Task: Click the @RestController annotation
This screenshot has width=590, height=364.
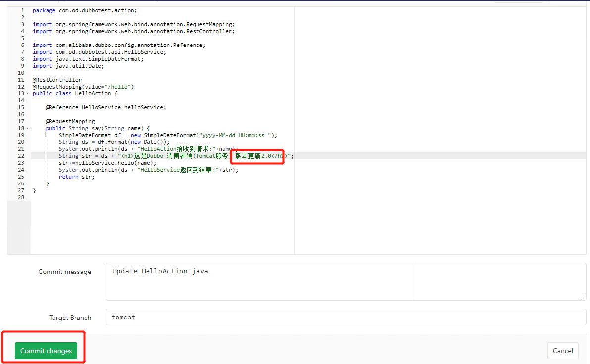Action: tap(57, 80)
